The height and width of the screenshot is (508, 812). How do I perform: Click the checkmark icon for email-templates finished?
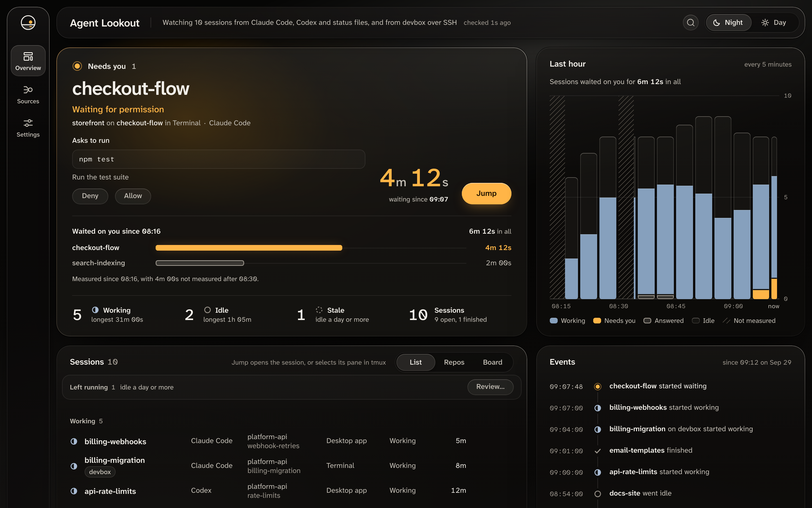tap(598, 451)
